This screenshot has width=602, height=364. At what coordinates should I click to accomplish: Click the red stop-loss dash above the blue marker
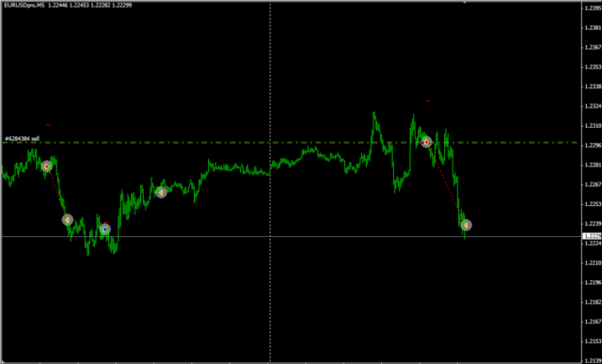click(106, 222)
